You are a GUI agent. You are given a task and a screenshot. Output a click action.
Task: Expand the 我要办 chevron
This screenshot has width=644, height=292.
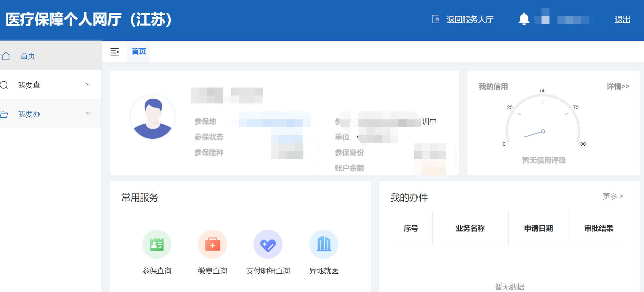coord(88,113)
